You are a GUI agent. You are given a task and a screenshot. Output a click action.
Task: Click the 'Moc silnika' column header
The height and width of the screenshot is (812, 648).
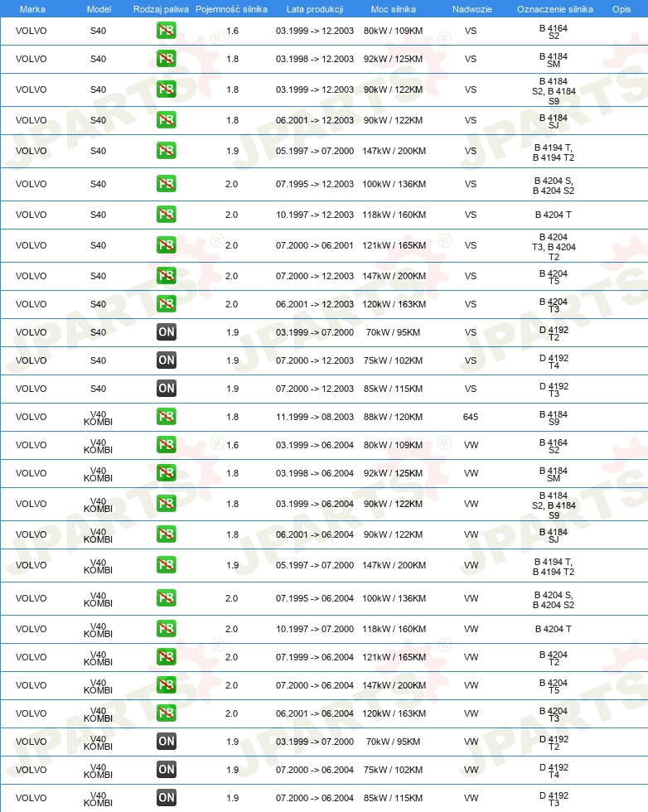393,9
